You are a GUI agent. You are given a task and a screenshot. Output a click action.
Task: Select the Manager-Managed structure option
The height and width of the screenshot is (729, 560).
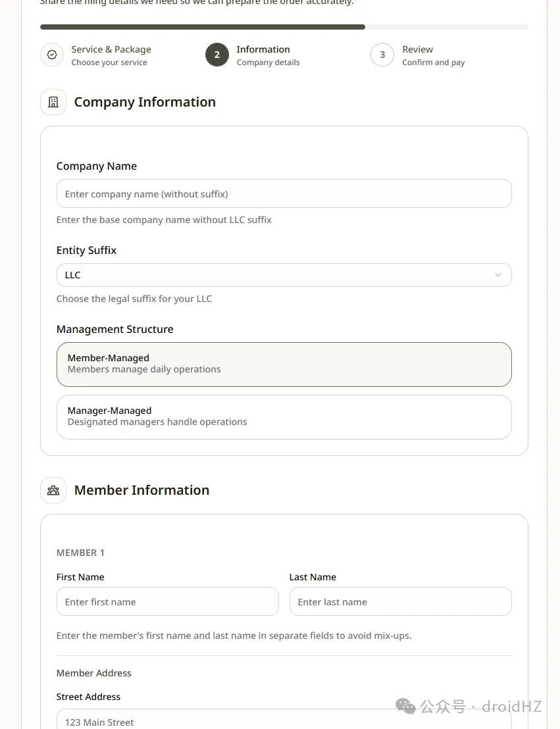(x=284, y=416)
